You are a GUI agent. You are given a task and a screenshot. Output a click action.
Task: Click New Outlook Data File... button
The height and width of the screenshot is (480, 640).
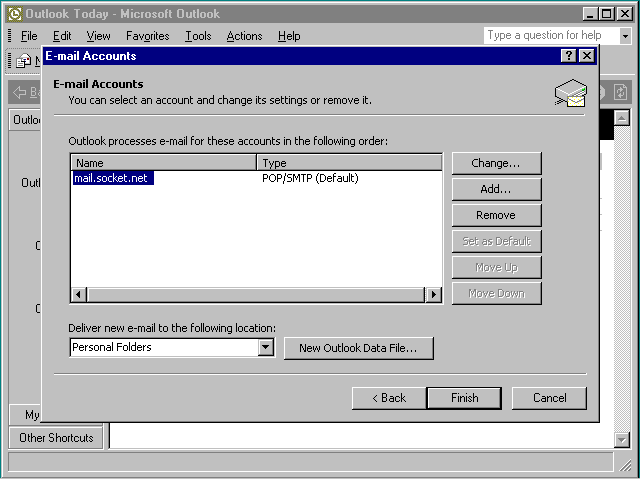(358, 348)
